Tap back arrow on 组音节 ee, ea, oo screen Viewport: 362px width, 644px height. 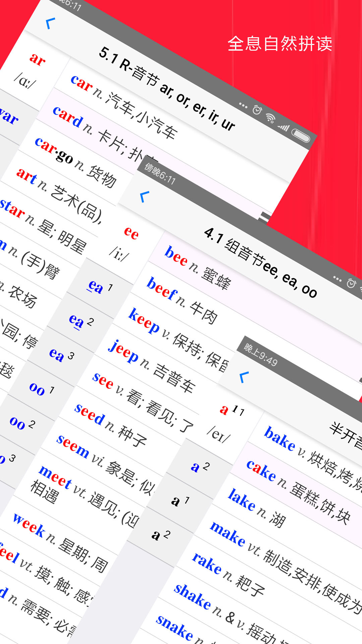[144, 197]
